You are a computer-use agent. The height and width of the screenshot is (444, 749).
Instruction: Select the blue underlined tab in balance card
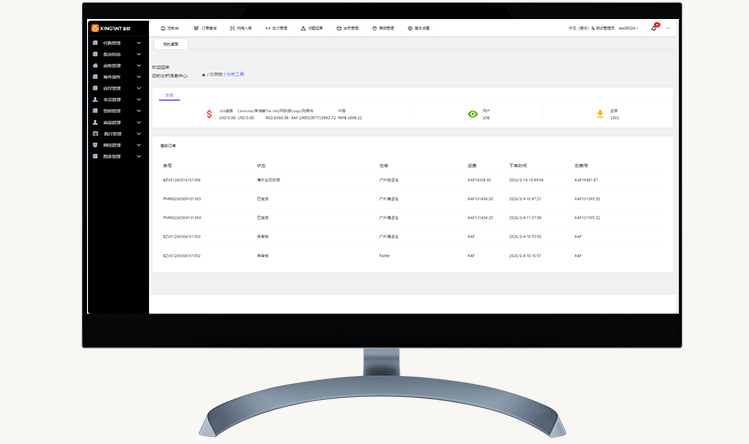tap(169, 95)
